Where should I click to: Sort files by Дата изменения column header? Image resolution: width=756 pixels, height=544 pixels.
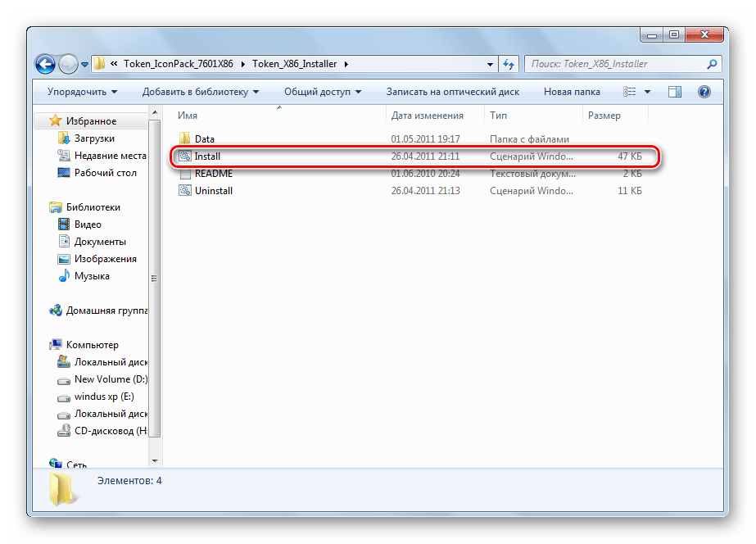(427, 116)
